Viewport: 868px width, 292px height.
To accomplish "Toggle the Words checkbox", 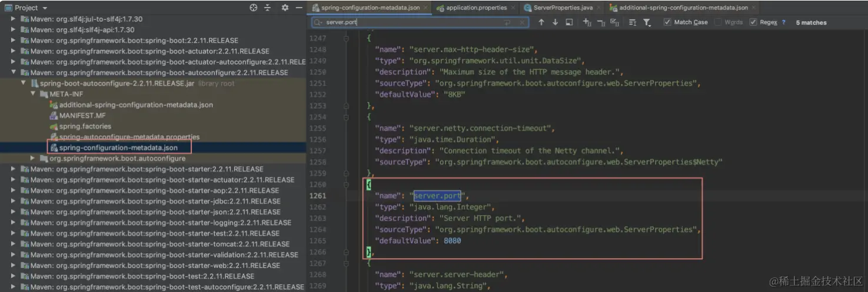I will pos(718,22).
